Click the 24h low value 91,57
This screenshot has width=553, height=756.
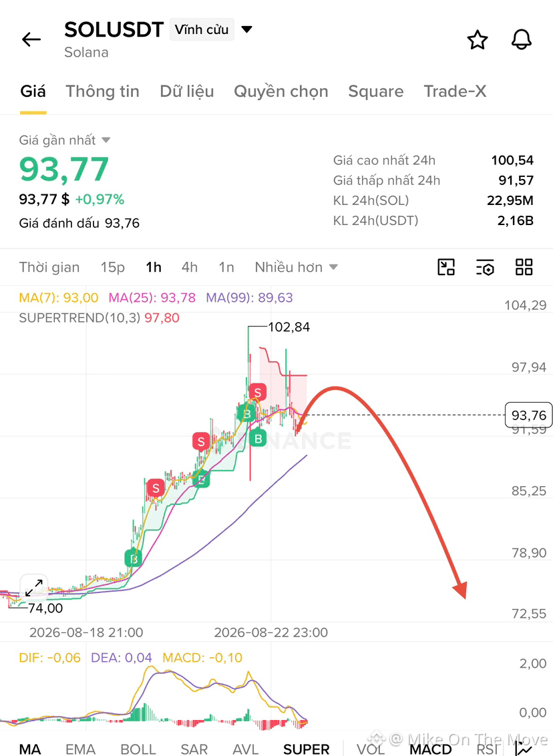point(516,180)
